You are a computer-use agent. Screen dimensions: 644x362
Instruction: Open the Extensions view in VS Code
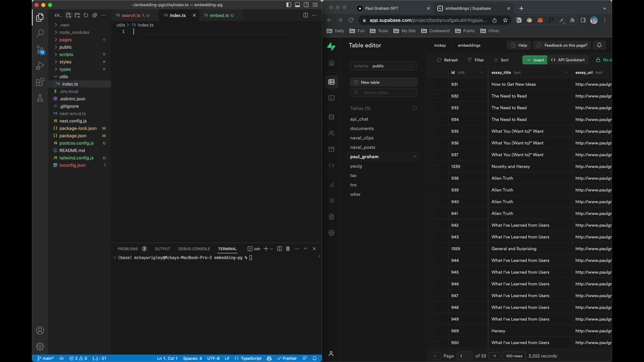tap(40, 82)
